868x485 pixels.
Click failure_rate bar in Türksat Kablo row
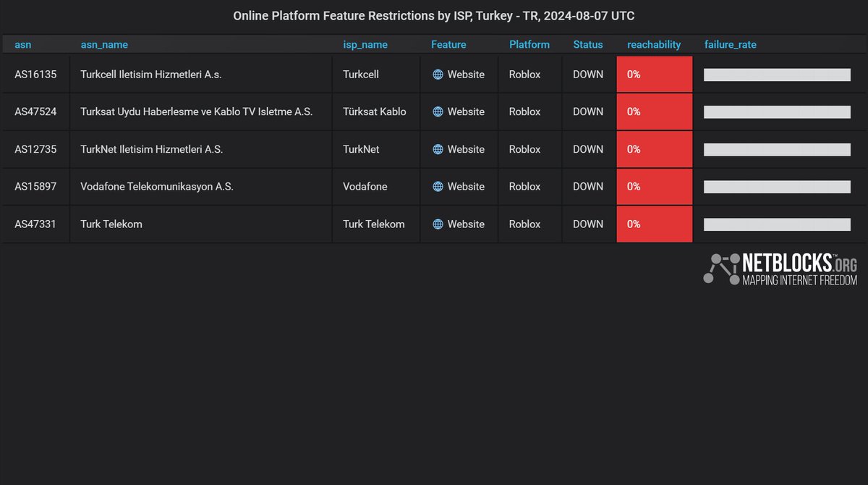pos(777,112)
